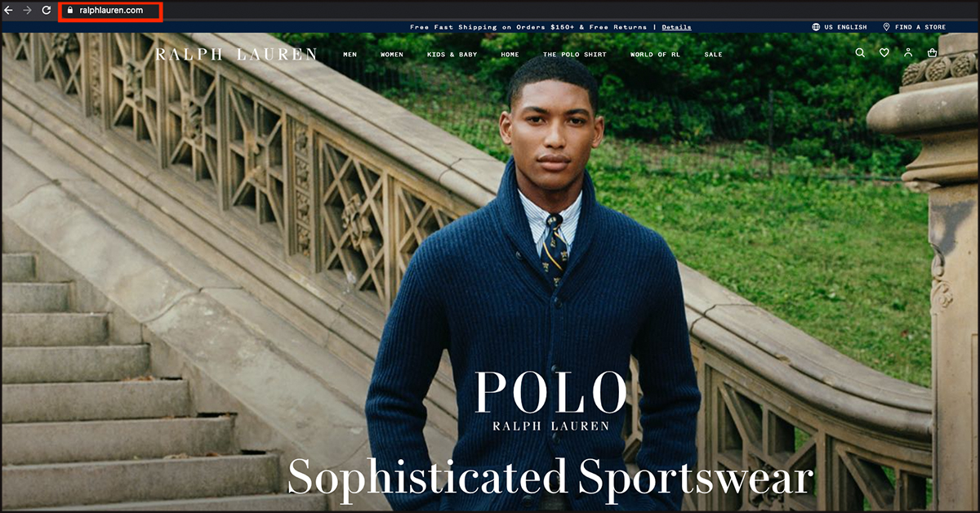The width and height of the screenshot is (980, 513).
Task: Click the Ralph Lauren header logo
Action: [x=236, y=55]
